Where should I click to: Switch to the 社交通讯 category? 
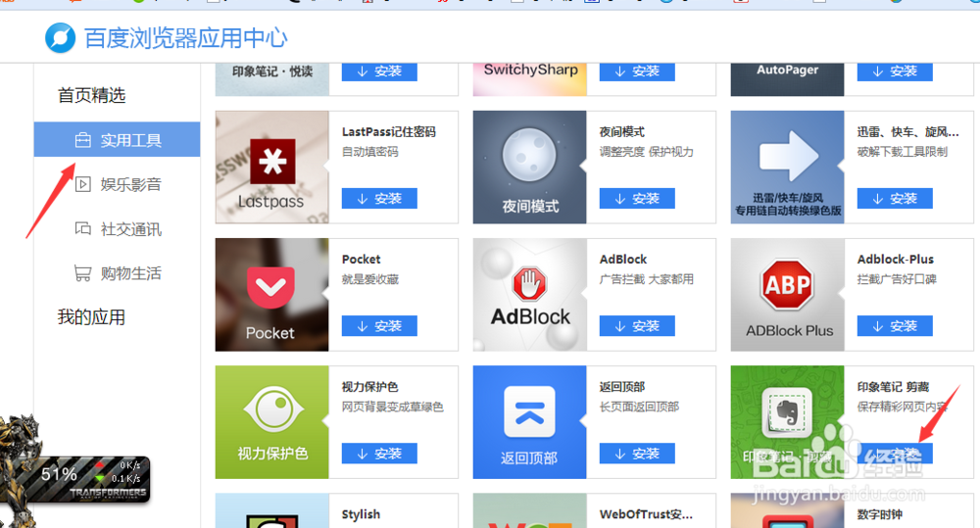click(130, 229)
